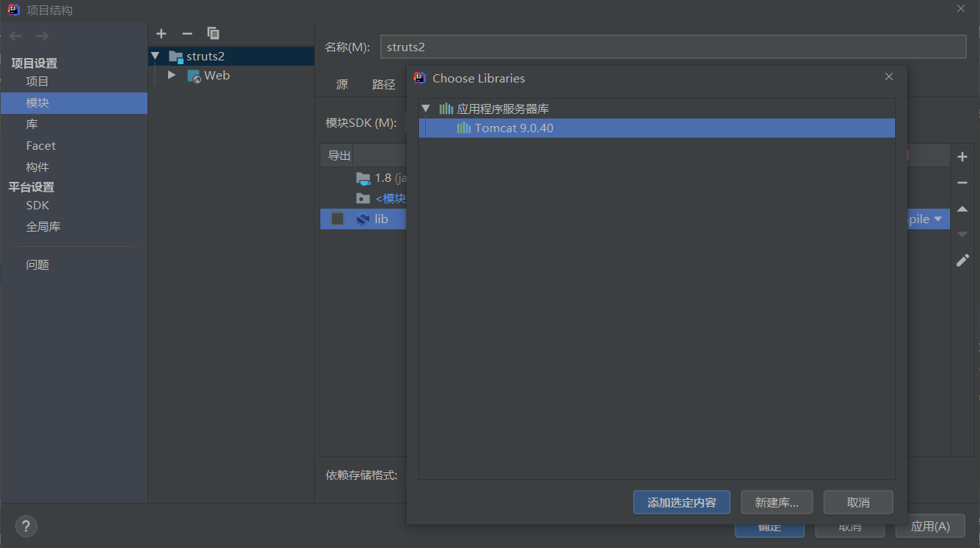Remove selected module with minus icon
Screen dimensions: 980x548
(187, 33)
